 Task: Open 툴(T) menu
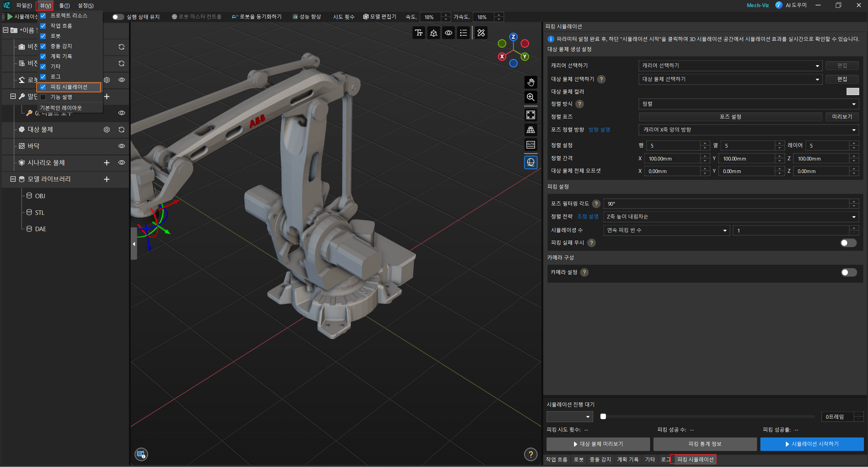pos(64,5)
